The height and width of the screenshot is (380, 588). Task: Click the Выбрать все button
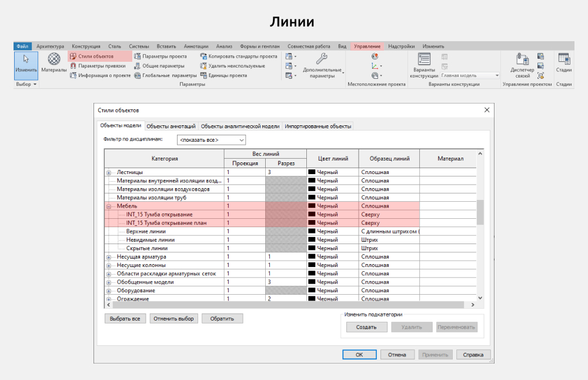pos(125,318)
